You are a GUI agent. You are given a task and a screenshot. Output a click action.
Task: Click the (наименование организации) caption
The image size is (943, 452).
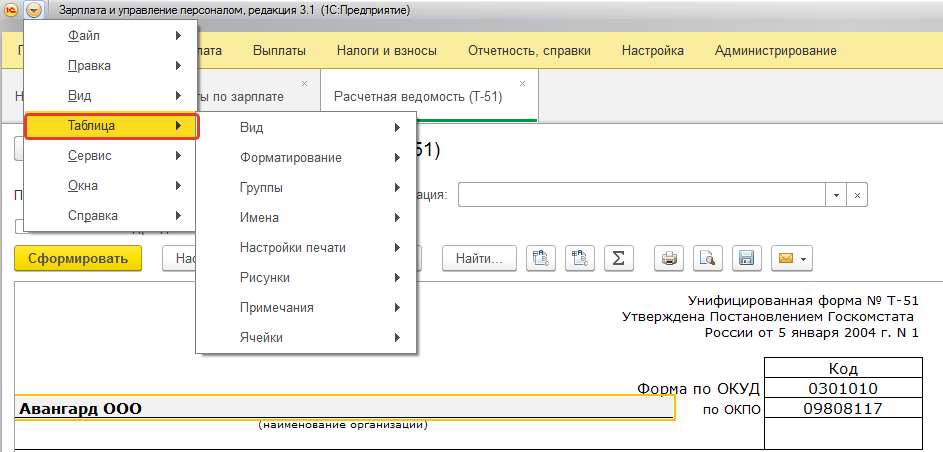[343, 426]
